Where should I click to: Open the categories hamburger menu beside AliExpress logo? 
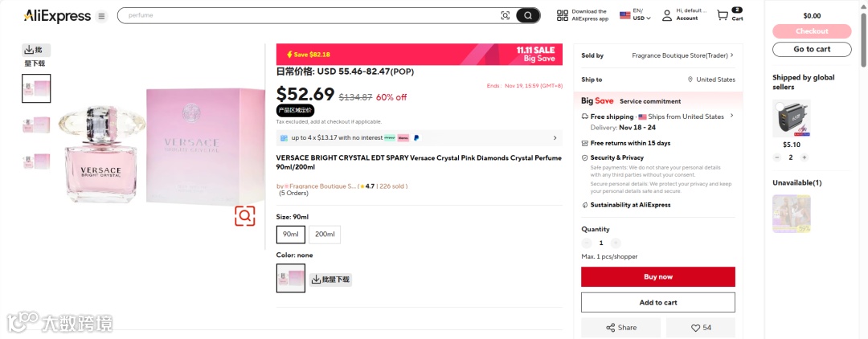coord(100,16)
